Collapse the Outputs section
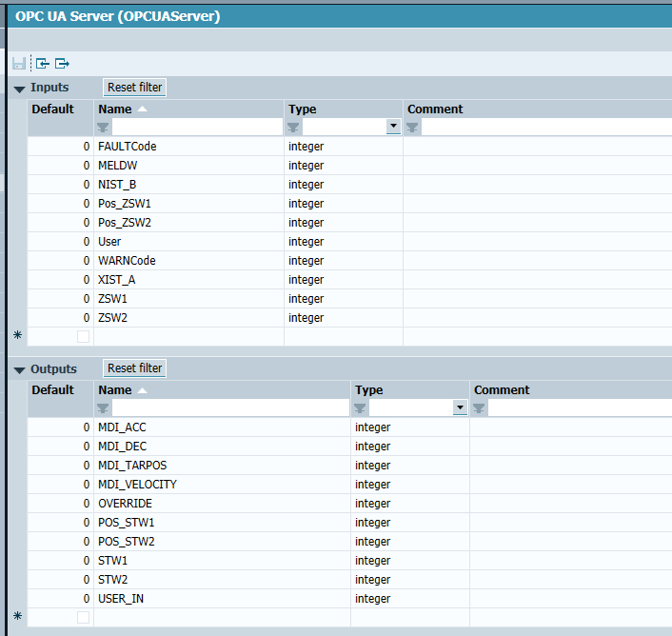The height and width of the screenshot is (636, 672). point(19,370)
